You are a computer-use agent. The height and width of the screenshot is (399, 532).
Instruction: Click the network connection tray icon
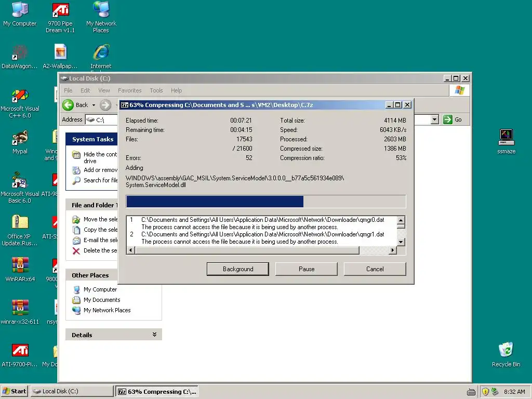pyautogui.click(x=495, y=392)
